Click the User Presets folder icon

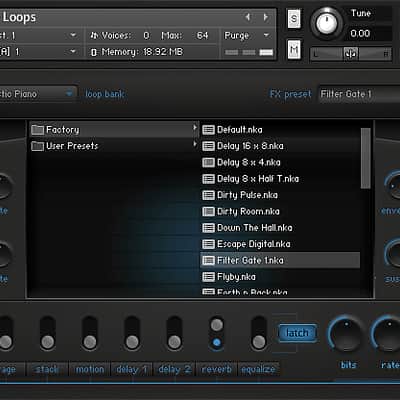tap(37, 146)
